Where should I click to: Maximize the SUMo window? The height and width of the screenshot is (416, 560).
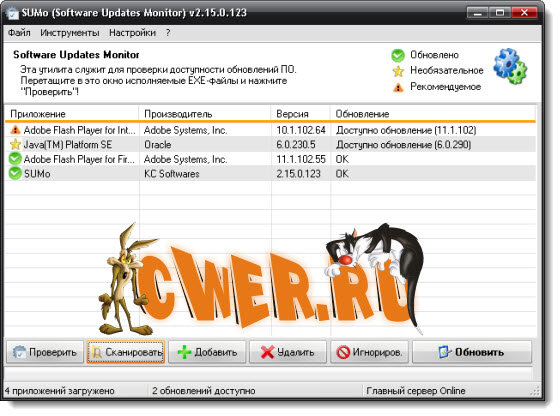pyautogui.click(x=500, y=13)
